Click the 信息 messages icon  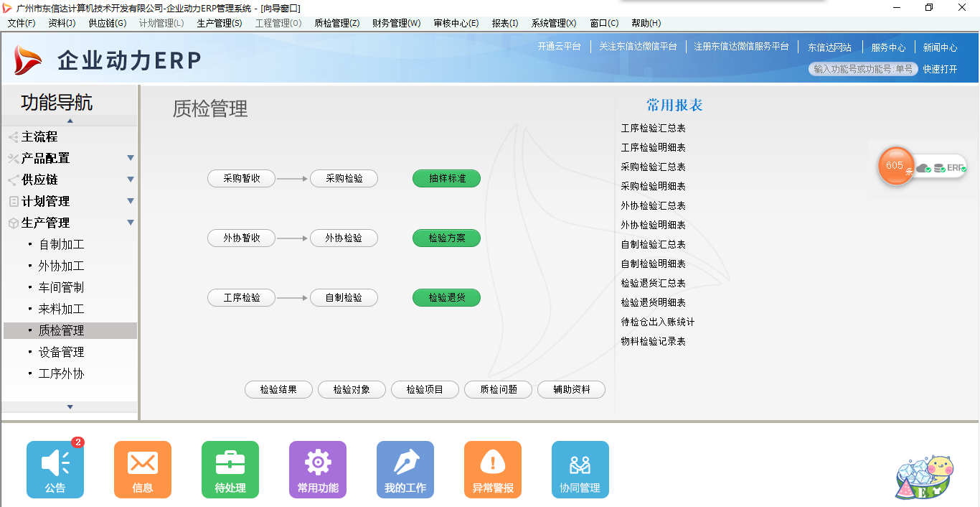[x=142, y=469]
